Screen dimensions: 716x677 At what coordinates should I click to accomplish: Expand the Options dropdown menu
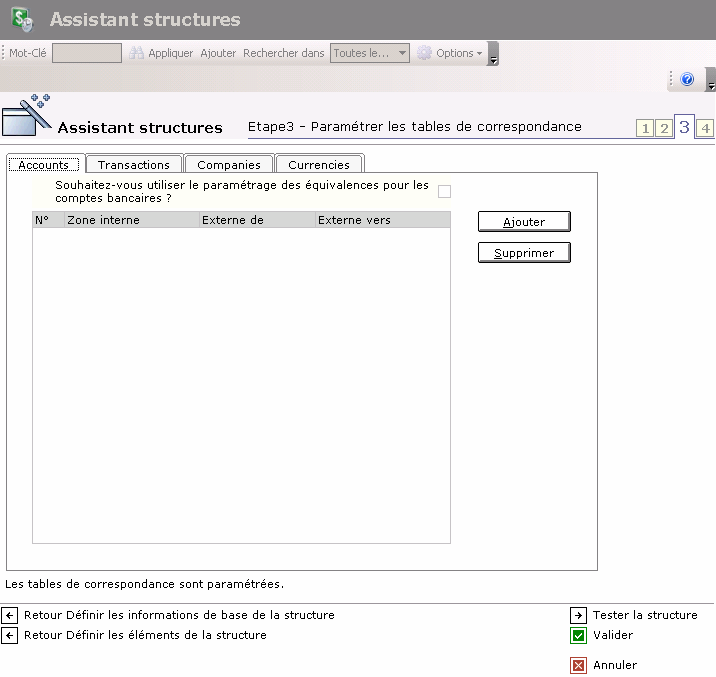(x=479, y=54)
